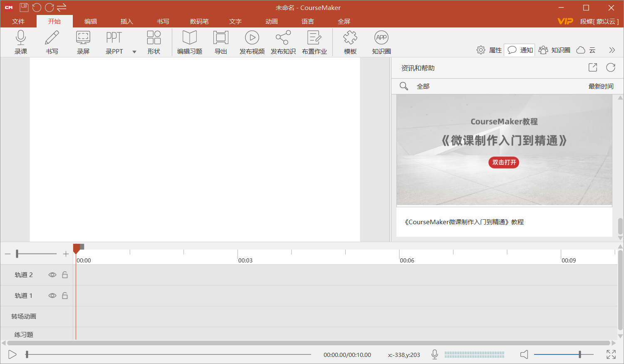Open the 文件 menu

[18, 21]
